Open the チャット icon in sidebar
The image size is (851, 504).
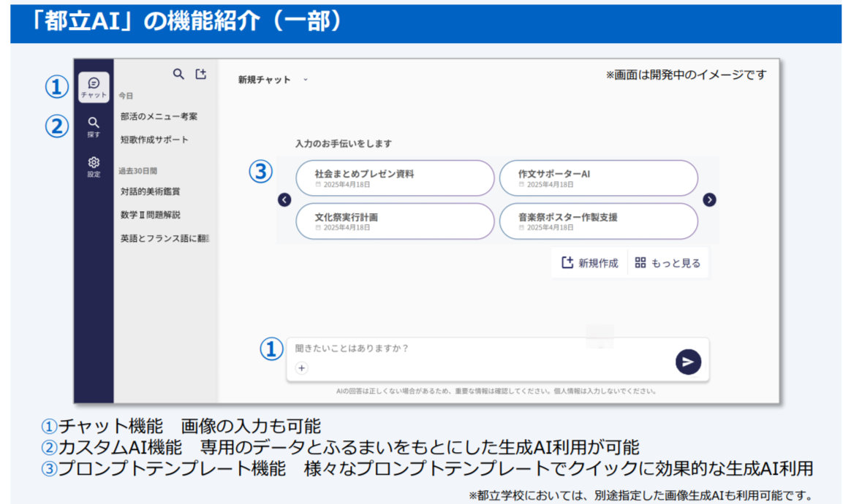94,87
